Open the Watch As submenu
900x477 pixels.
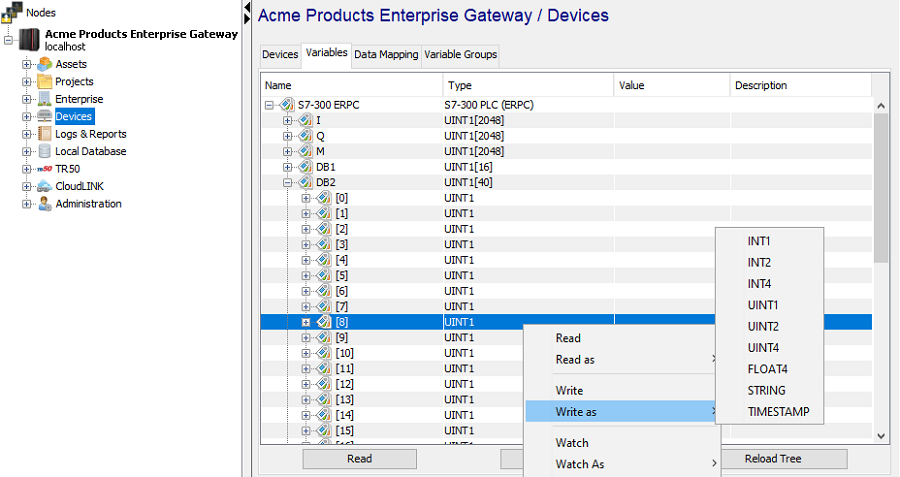pyautogui.click(x=621, y=464)
